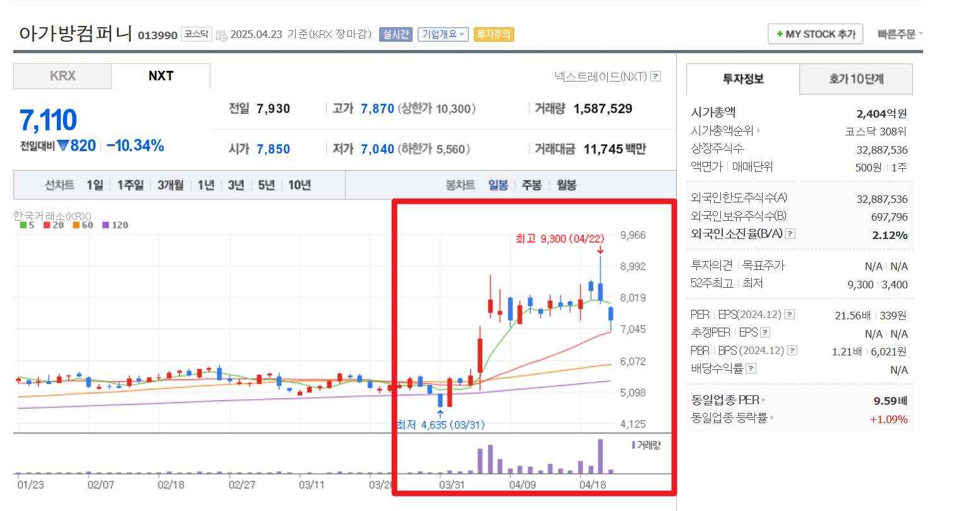This screenshot has height=511, width=980.
Task: Click the 21.56배 PER value
Action: pos(852,315)
